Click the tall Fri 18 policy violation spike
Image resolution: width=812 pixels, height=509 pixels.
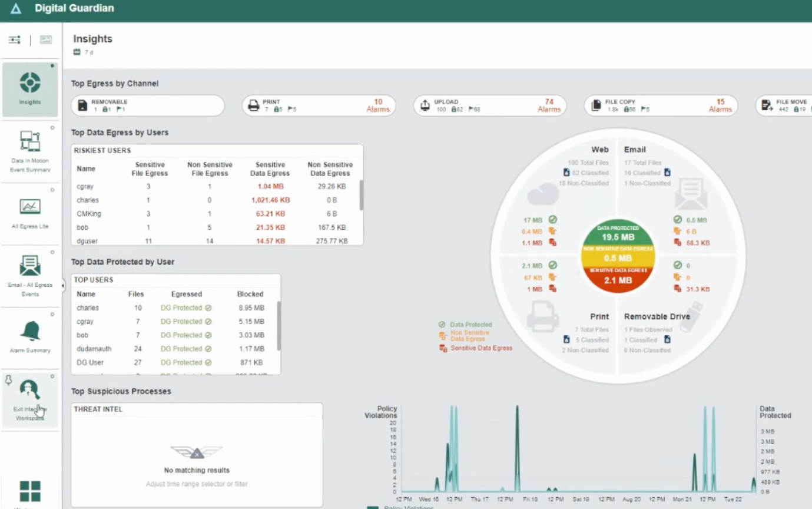coord(517,448)
